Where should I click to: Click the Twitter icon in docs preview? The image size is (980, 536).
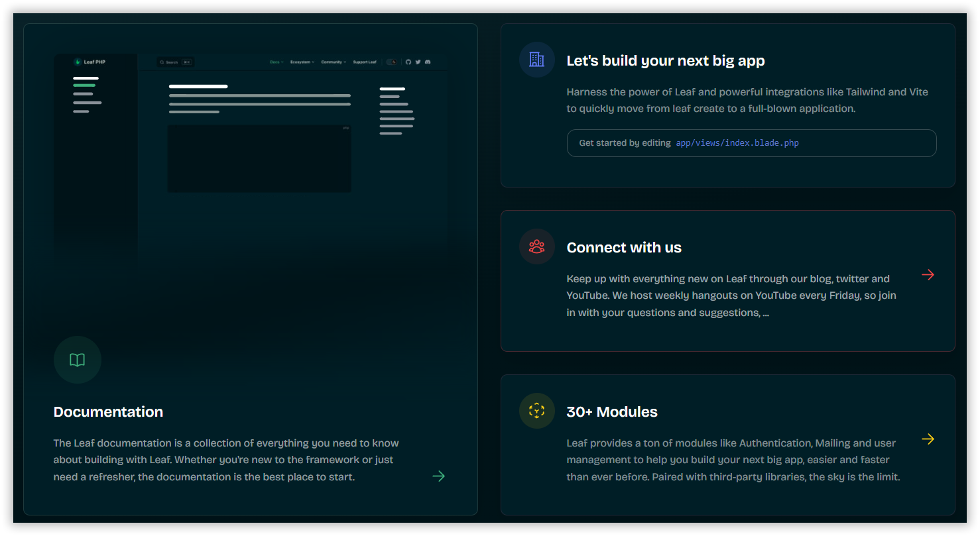click(x=418, y=62)
